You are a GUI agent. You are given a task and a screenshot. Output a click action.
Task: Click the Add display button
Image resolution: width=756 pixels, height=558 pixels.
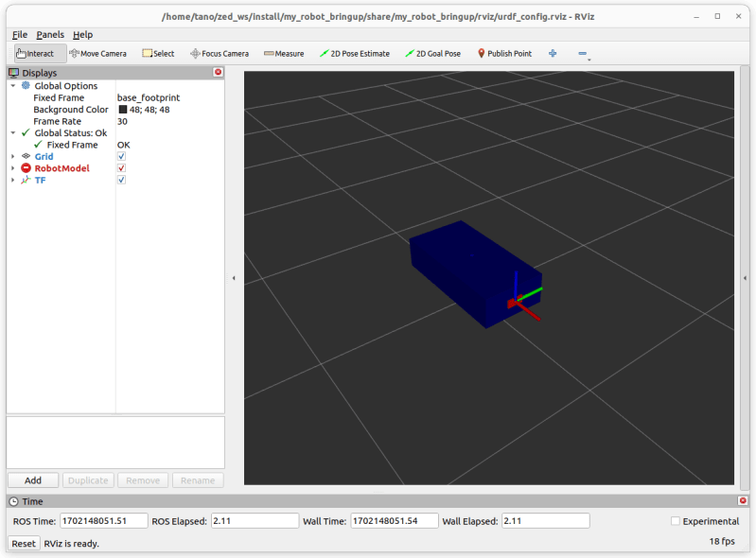(x=33, y=480)
